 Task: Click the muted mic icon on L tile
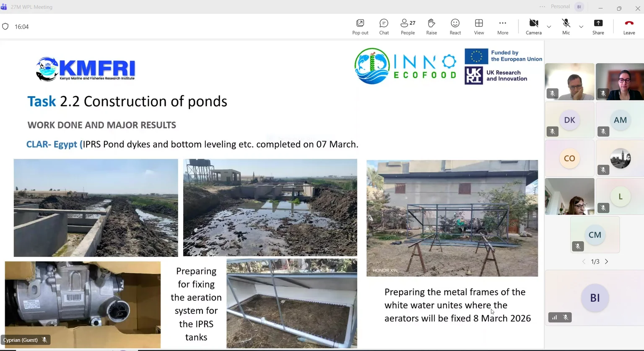click(x=603, y=208)
